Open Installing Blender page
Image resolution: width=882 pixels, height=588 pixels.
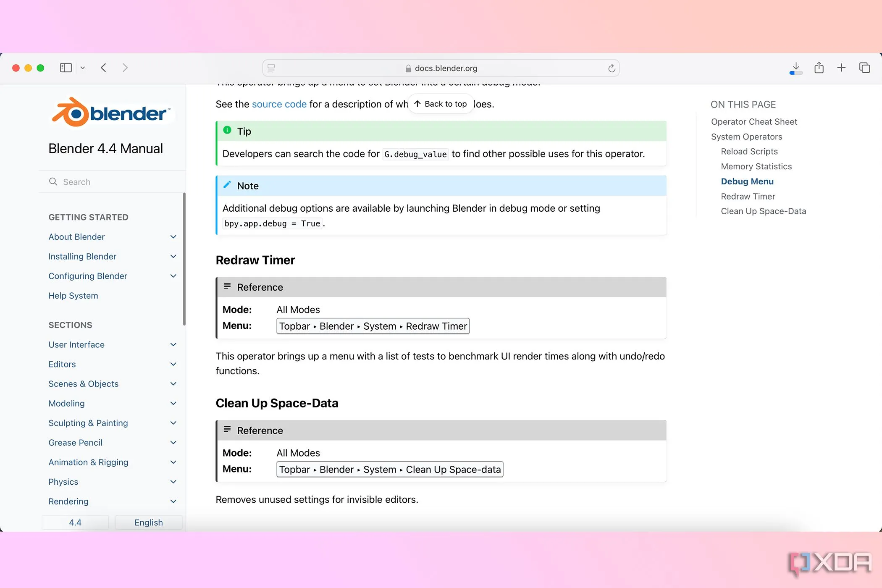click(x=82, y=257)
